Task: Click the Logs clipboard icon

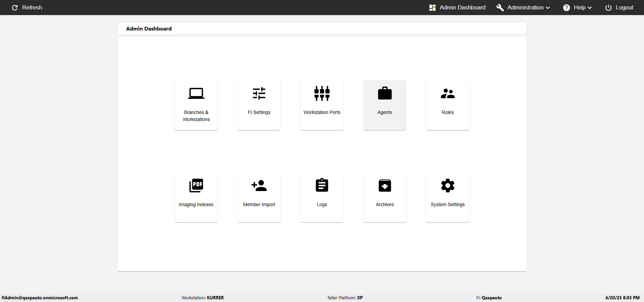Action: point(322,185)
